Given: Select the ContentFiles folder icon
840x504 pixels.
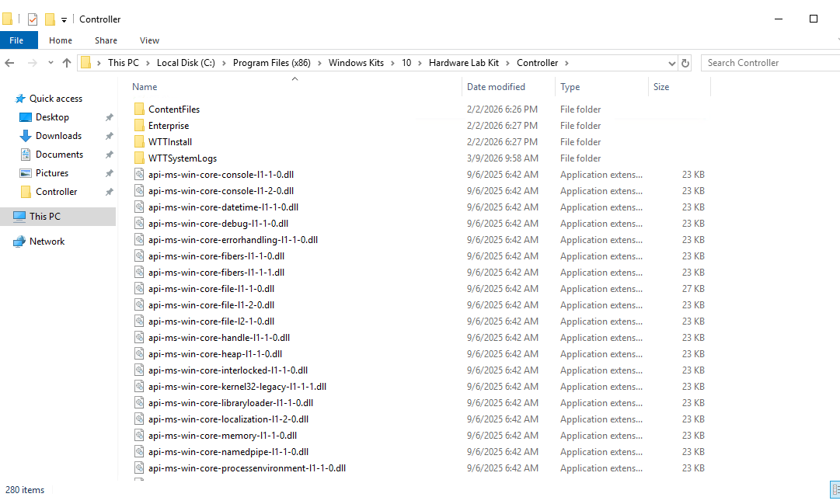Looking at the screenshot, I should coord(139,109).
